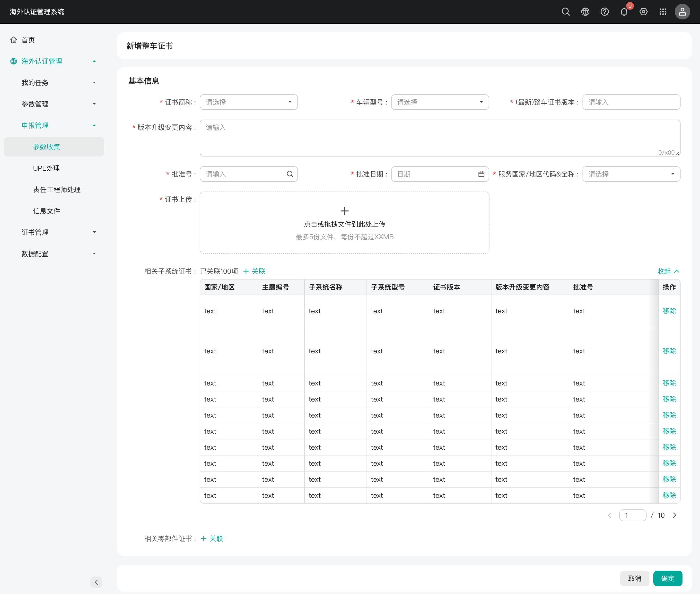
Task: Go to previous page of table
Action: tap(610, 515)
